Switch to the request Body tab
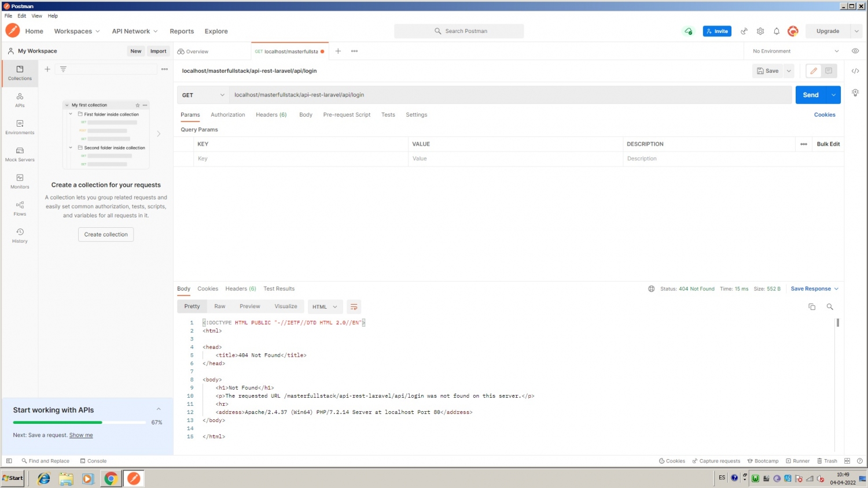This screenshot has height=488, width=868. (306, 114)
